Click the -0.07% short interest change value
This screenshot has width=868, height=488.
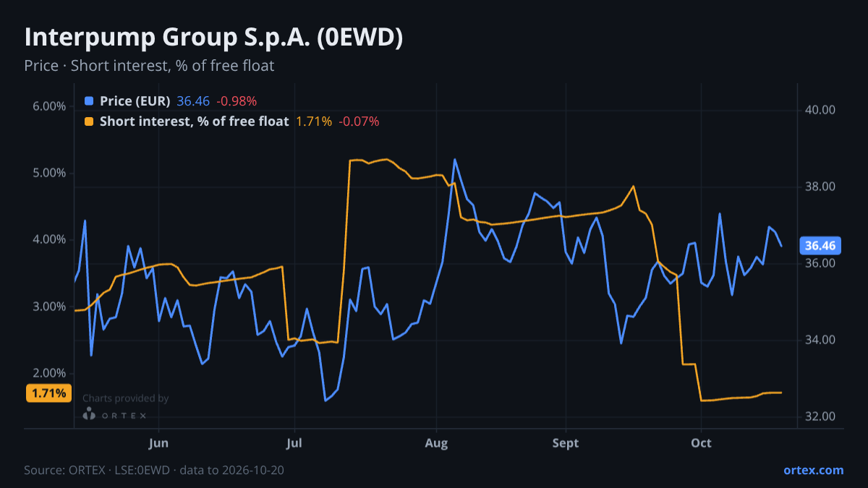[x=359, y=121]
